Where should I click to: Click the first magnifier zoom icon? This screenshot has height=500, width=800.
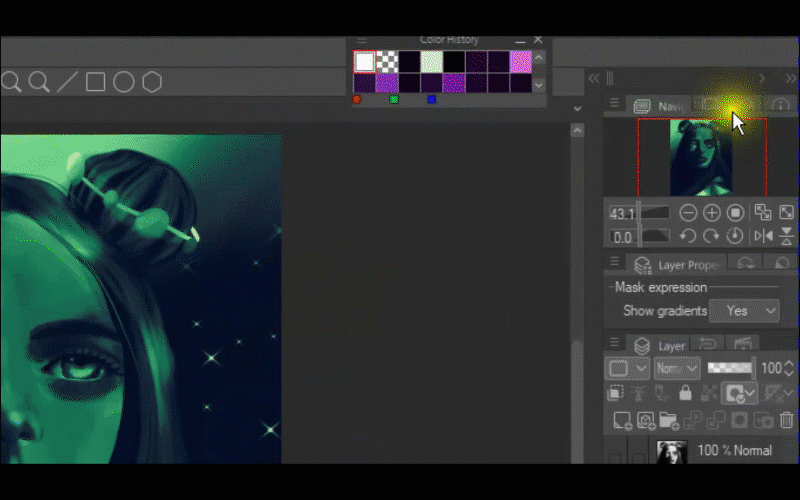click(x=10, y=82)
